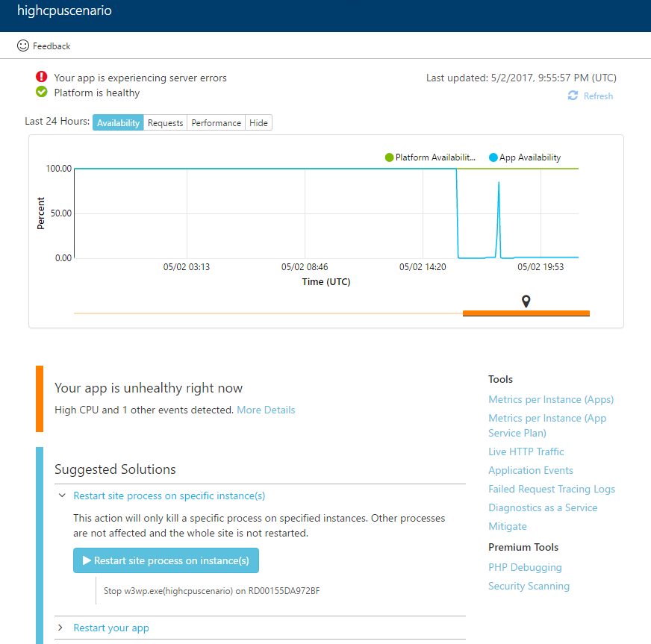Open Failed Request Tracing Logs
Screen dimensions: 651x644
pyautogui.click(x=552, y=489)
